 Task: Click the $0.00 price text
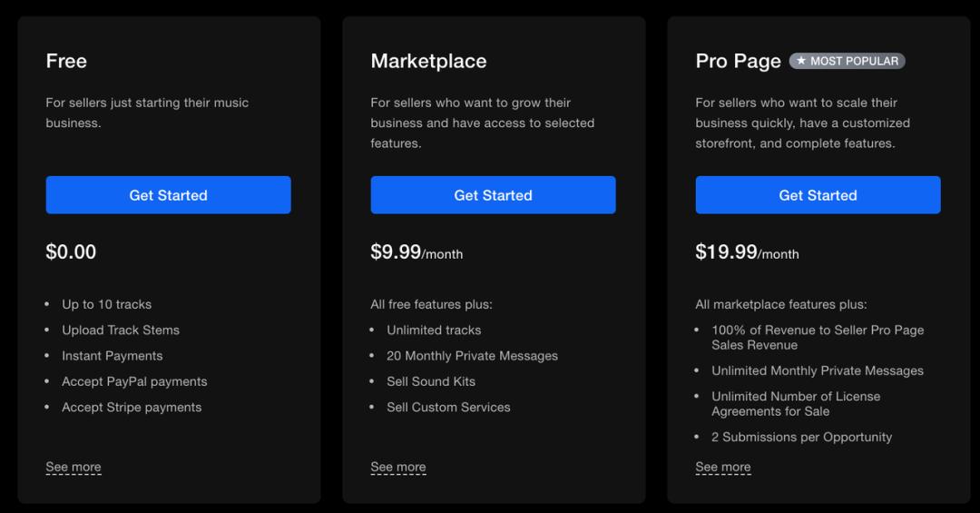pyautogui.click(x=71, y=252)
